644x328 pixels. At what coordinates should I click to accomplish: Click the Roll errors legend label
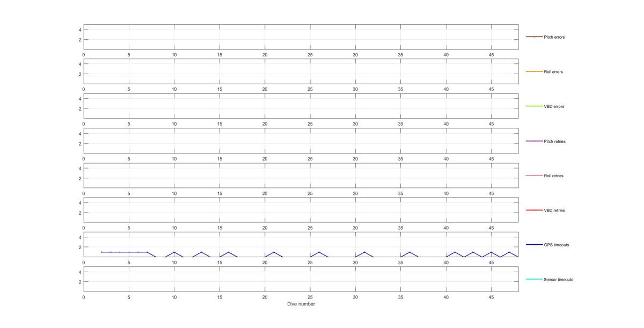tap(553, 71)
